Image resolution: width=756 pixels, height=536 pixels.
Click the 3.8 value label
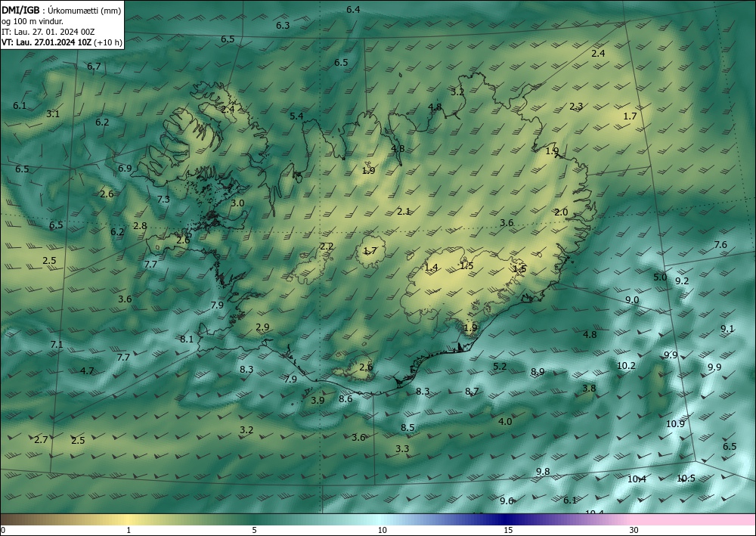[x=589, y=389]
